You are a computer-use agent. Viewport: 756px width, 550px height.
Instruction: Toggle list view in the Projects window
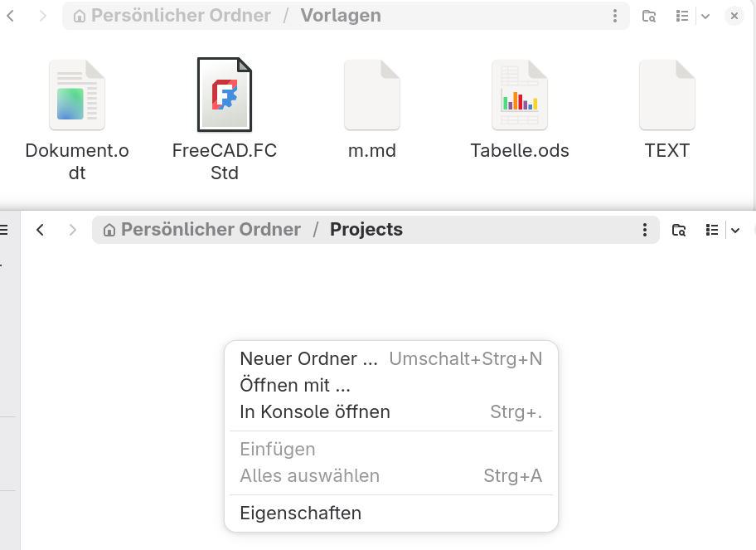(712, 230)
